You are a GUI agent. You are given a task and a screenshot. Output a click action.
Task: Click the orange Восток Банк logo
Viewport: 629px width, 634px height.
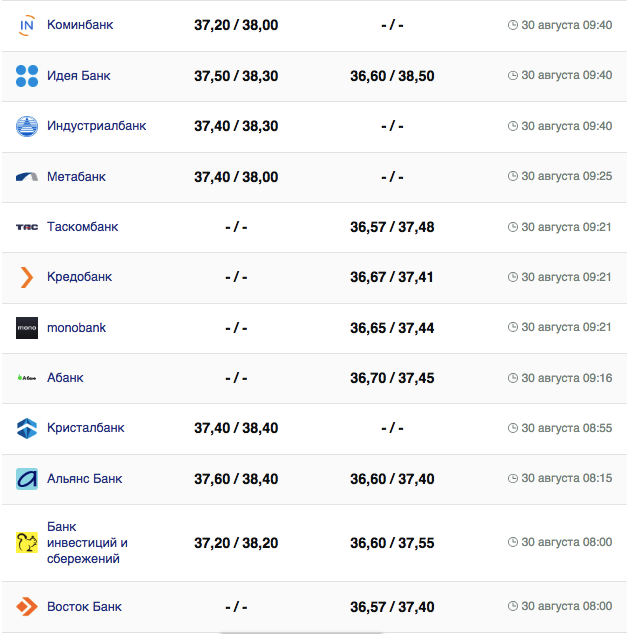[27, 607]
